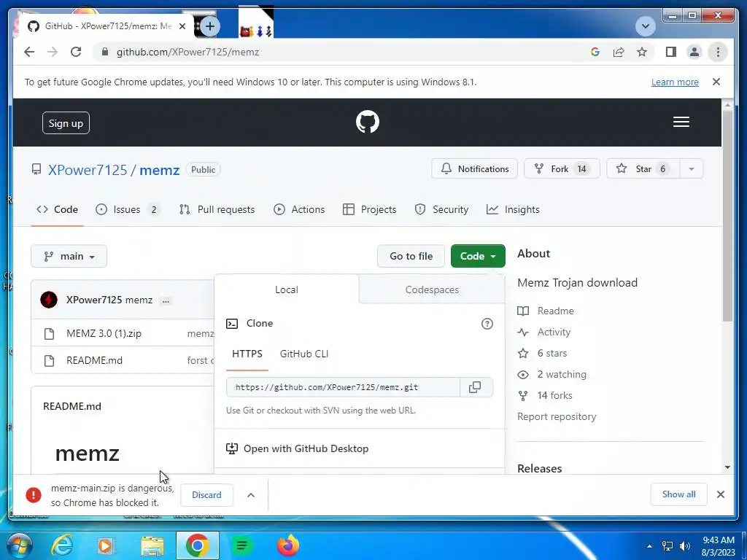The height and width of the screenshot is (560, 747).
Task: Select the Local clone tab
Action: click(x=286, y=289)
